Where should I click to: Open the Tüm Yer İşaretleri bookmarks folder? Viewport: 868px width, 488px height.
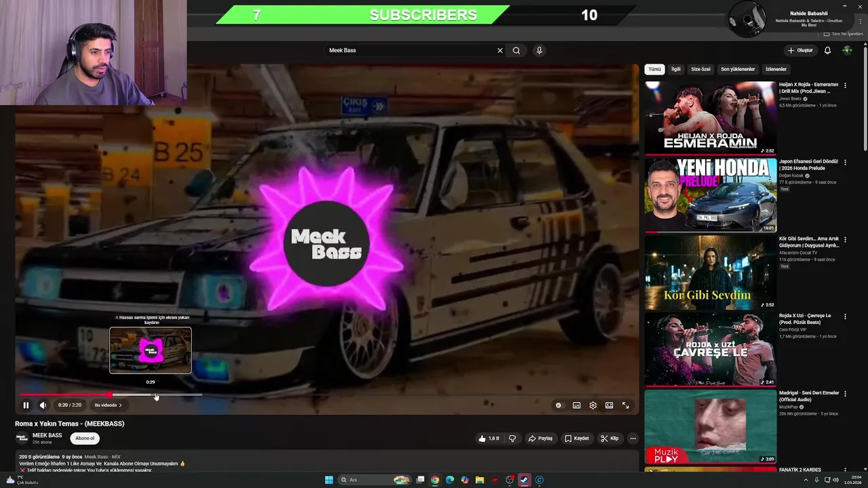coord(844,33)
